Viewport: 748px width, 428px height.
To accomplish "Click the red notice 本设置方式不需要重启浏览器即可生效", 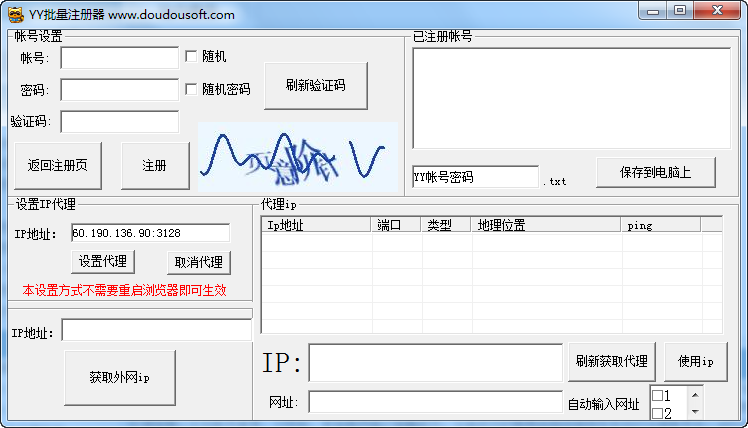I will [x=124, y=290].
